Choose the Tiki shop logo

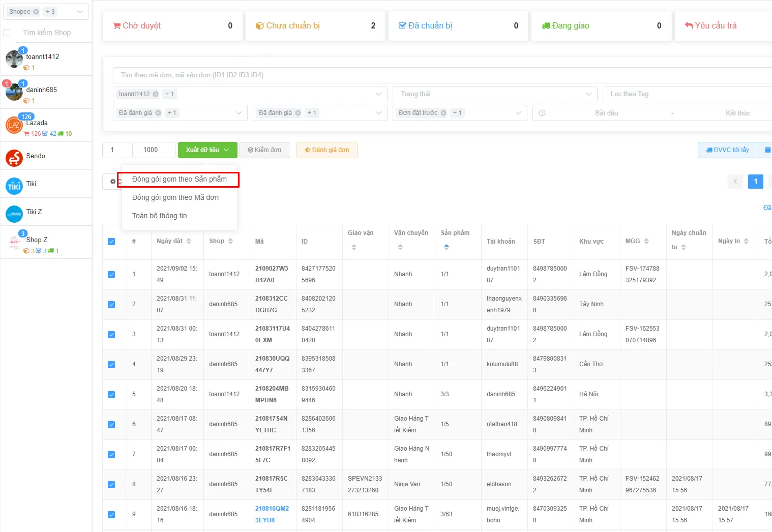coord(14,186)
